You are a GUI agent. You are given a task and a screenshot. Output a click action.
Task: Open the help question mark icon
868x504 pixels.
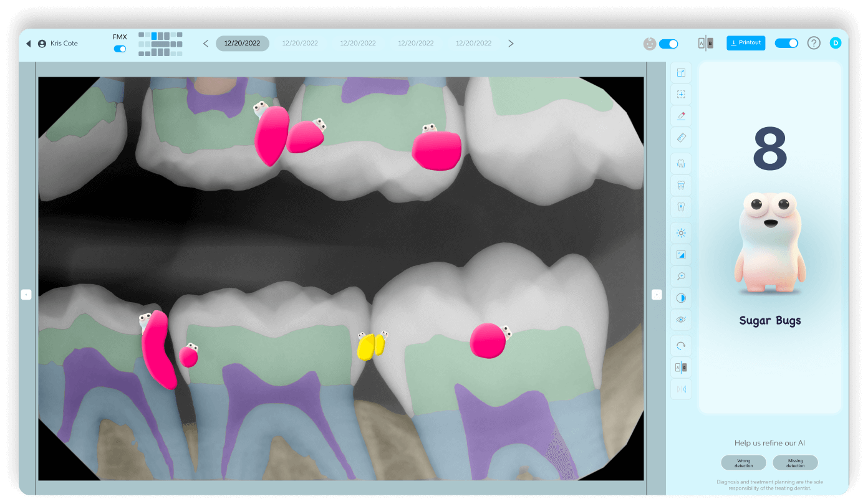pyautogui.click(x=814, y=43)
